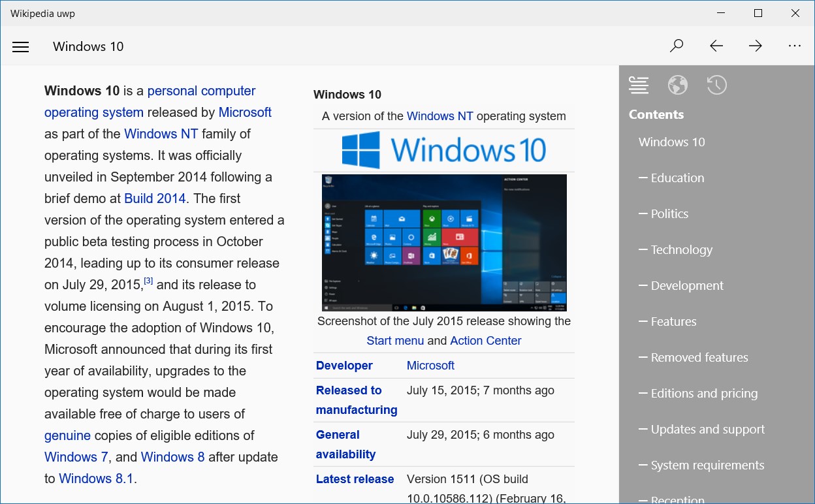The width and height of the screenshot is (815, 504).
Task: Show the Contents list tab icon
Action: (x=639, y=85)
